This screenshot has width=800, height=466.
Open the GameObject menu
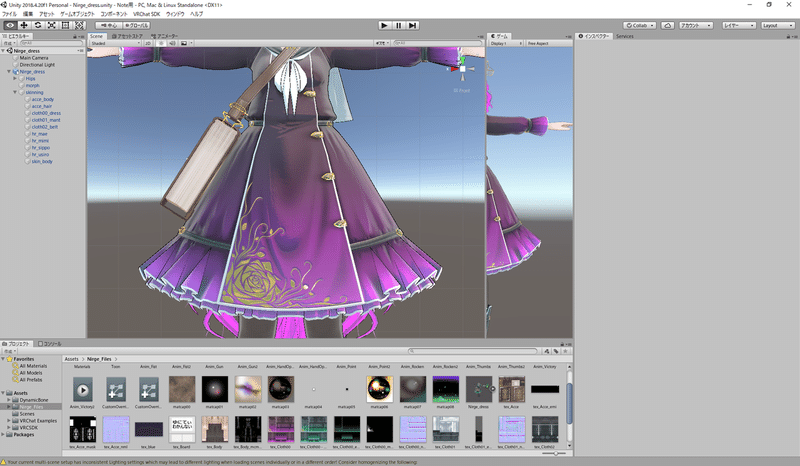pos(77,14)
